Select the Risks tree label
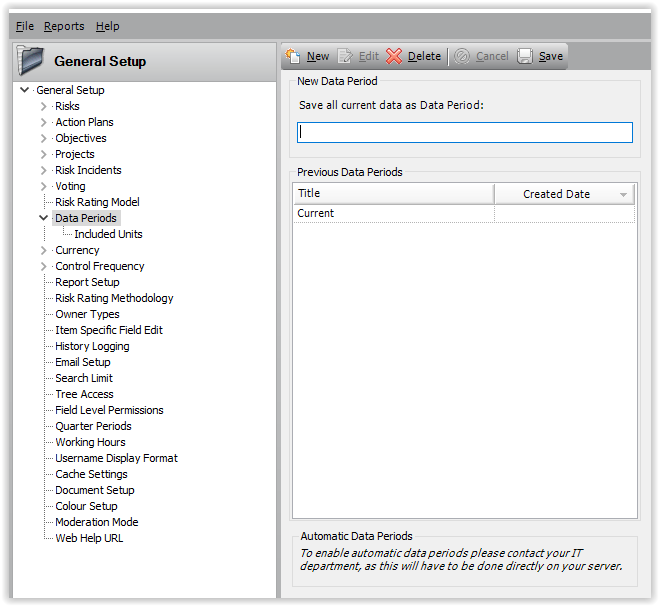659x606 pixels. coord(67,106)
